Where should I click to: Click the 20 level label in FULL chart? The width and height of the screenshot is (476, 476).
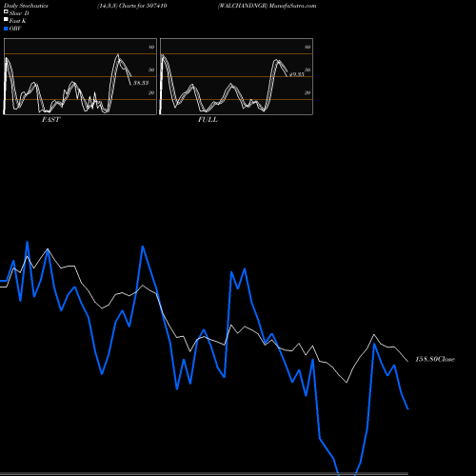[307, 92]
